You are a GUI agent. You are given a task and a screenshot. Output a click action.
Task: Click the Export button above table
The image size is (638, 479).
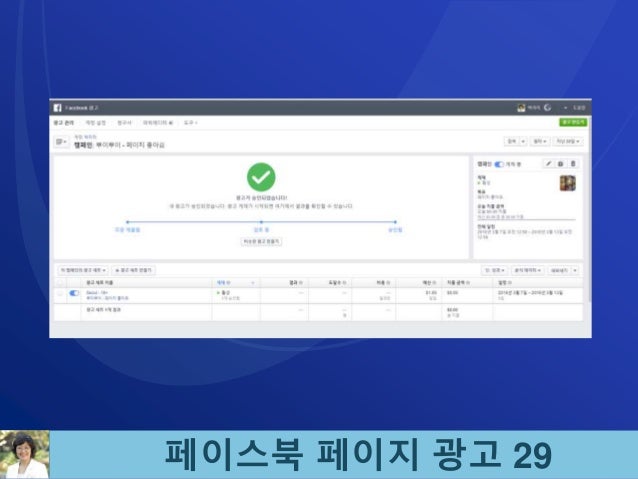pos(559,270)
